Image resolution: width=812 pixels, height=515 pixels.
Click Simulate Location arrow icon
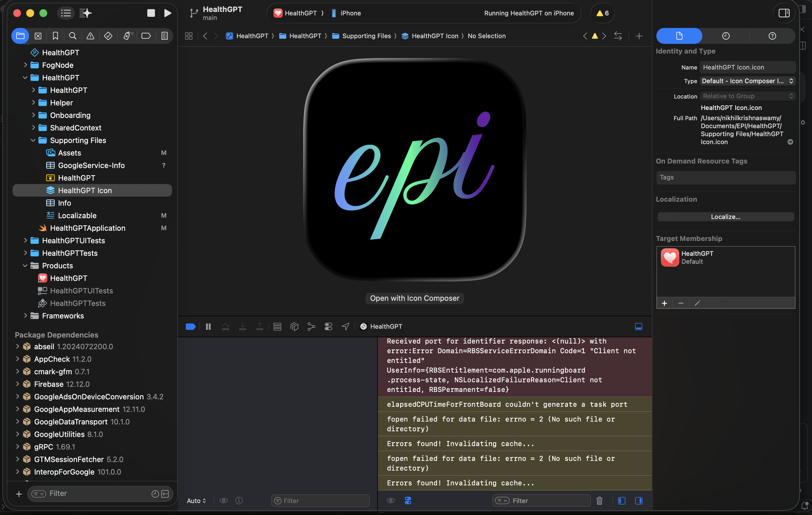click(345, 326)
